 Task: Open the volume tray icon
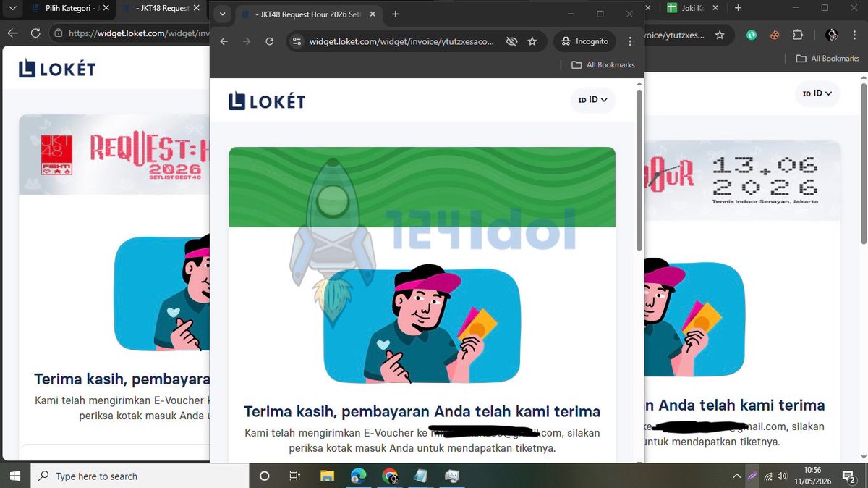click(783, 476)
